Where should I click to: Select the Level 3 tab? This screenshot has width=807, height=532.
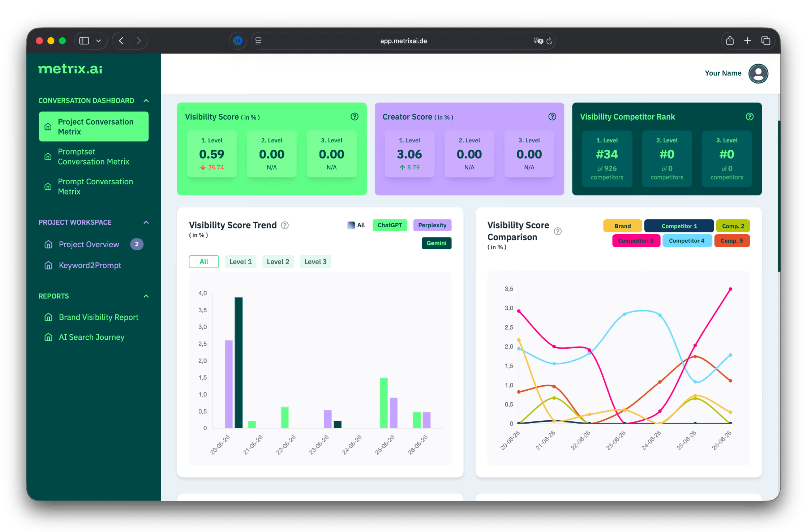tap(315, 262)
